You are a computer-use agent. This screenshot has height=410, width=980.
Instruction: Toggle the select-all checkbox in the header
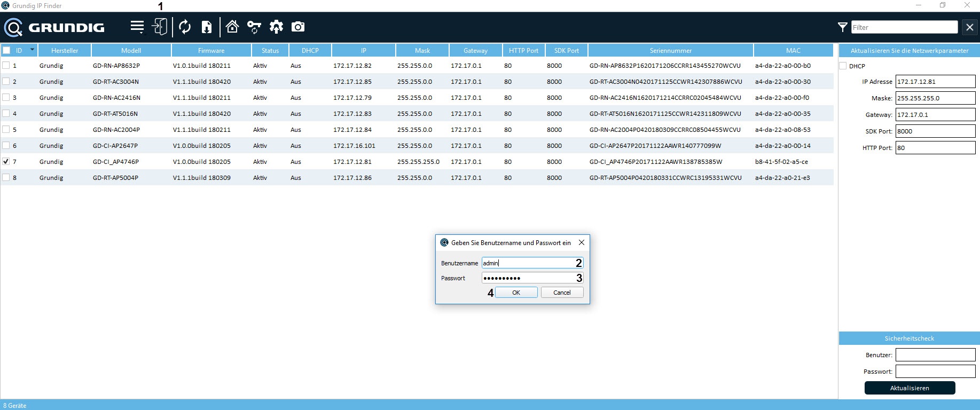coord(6,50)
